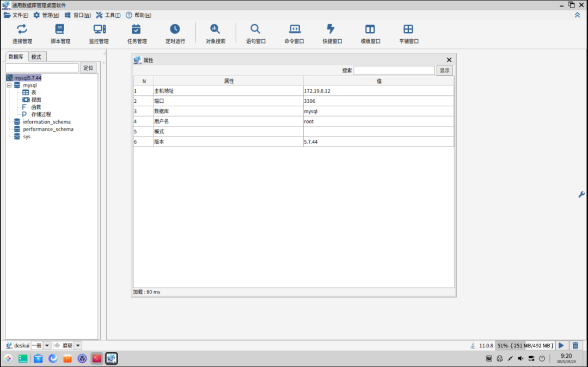Click the blue play icon in status bar
Screen dimensions: 588x367
561,346
